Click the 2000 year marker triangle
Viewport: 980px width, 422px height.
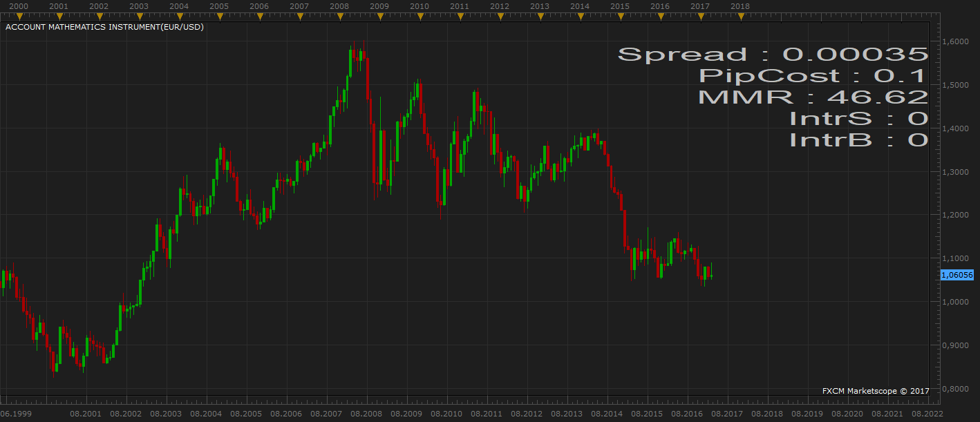pos(19,17)
